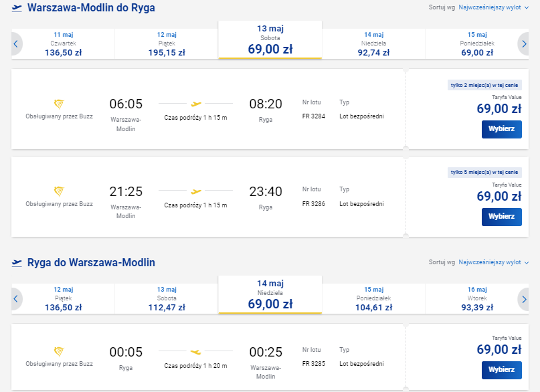Select outbound date 14 maj Niedziela
The image size is (540, 392).
(373, 43)
